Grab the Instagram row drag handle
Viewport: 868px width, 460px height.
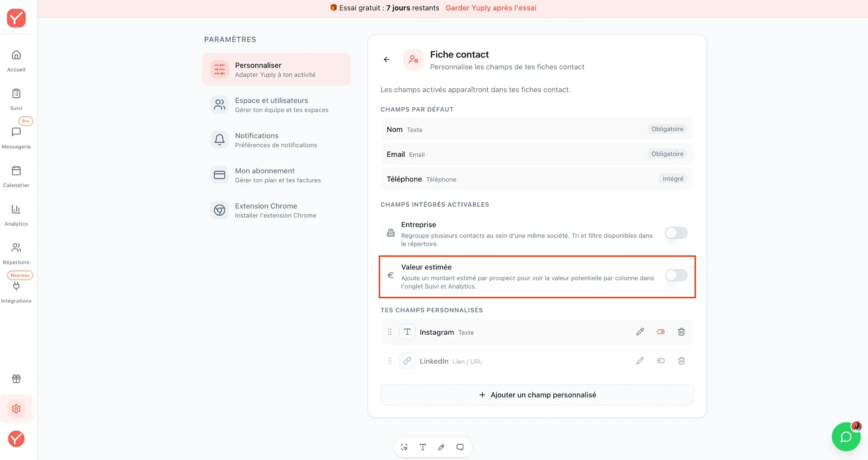(x=390, y=332)
